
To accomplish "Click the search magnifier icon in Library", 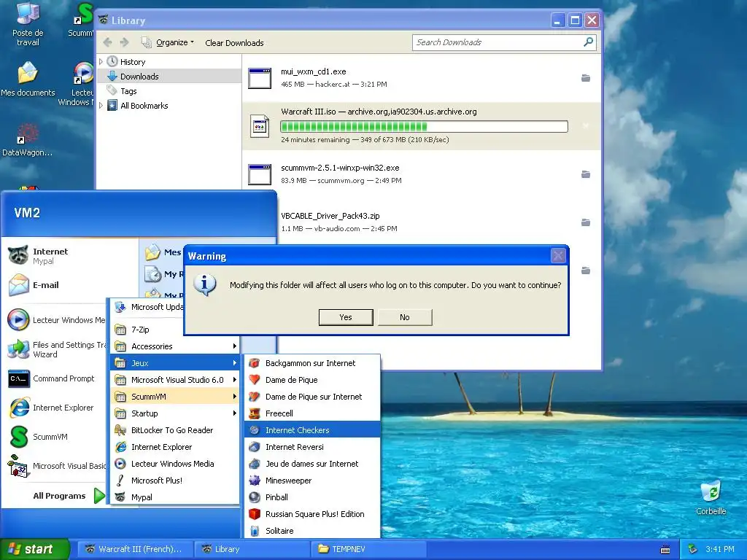I will tap(589, 42).
